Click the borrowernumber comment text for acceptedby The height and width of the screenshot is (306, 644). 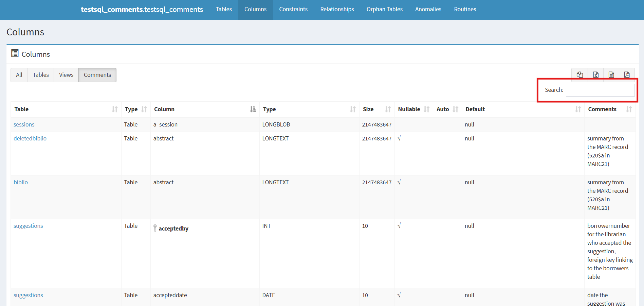610,251
